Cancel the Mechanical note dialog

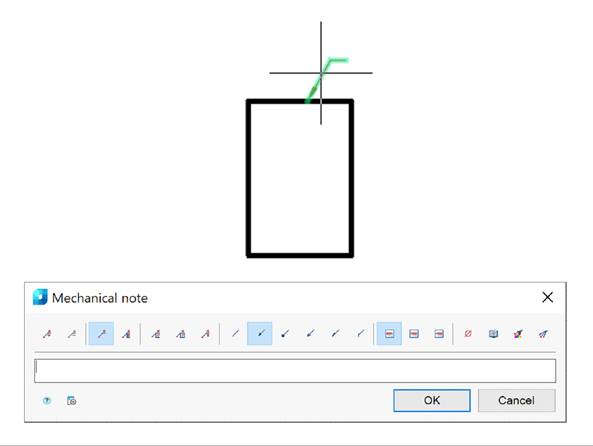517,400
